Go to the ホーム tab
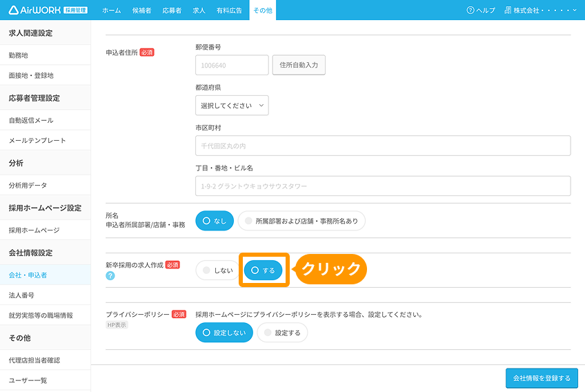 coord(111,10)
